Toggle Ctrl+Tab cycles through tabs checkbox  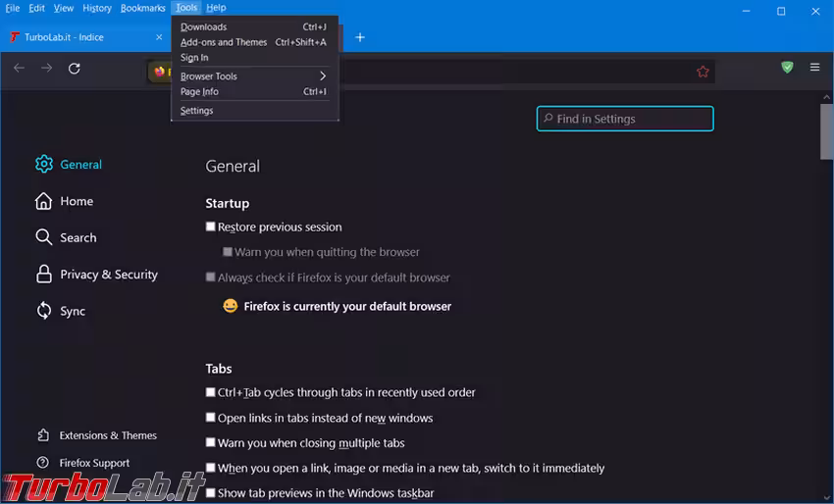[210, 392]
